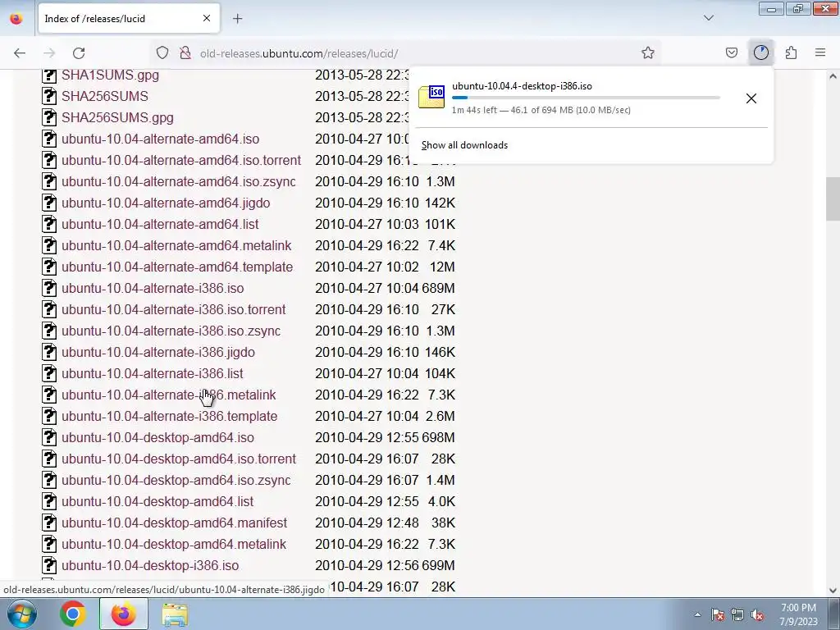Save page to Pocket
The height and width of the screenshot is (630, 840).
[x=732, y=53]
